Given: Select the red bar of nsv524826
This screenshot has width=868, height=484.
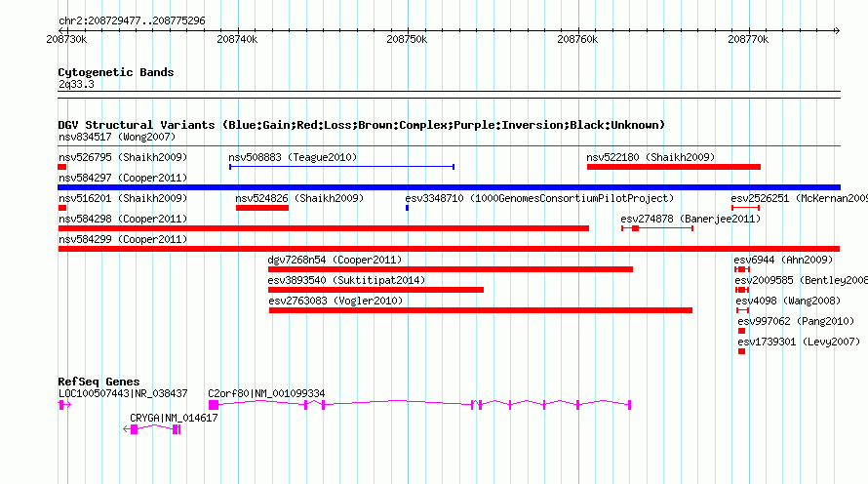Looking at the screenshot, I should point(261,208).
